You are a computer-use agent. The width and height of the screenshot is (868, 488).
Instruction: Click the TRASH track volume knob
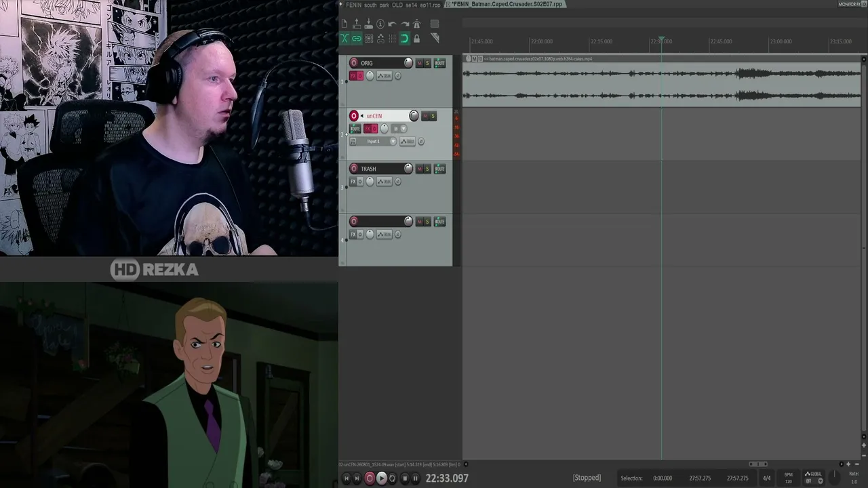pyautogui.click(x=408, y=169)
